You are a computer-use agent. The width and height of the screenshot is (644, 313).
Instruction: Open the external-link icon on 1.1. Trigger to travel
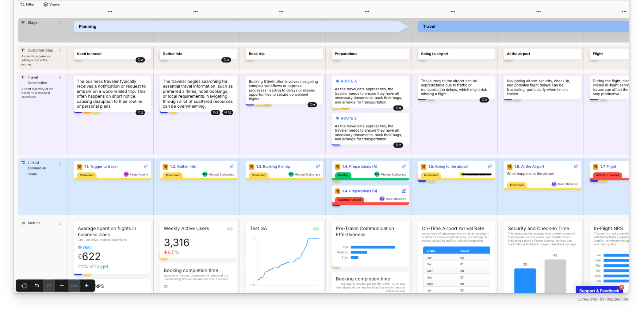click(x=146, y=166)
